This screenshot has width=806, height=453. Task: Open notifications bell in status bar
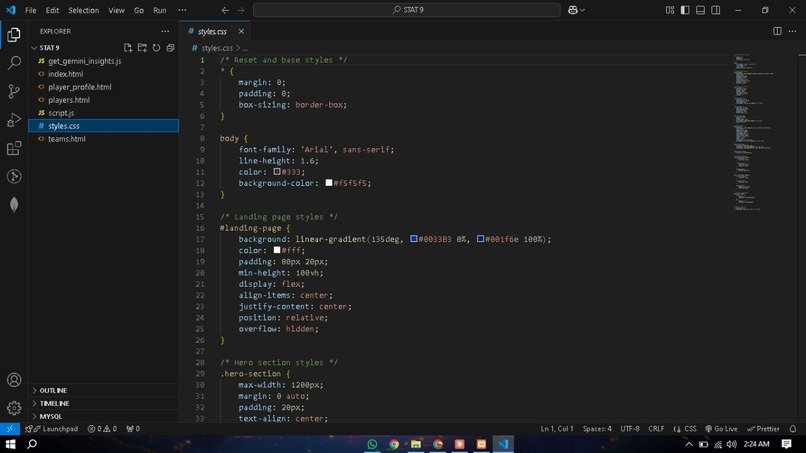click(793, 429)
